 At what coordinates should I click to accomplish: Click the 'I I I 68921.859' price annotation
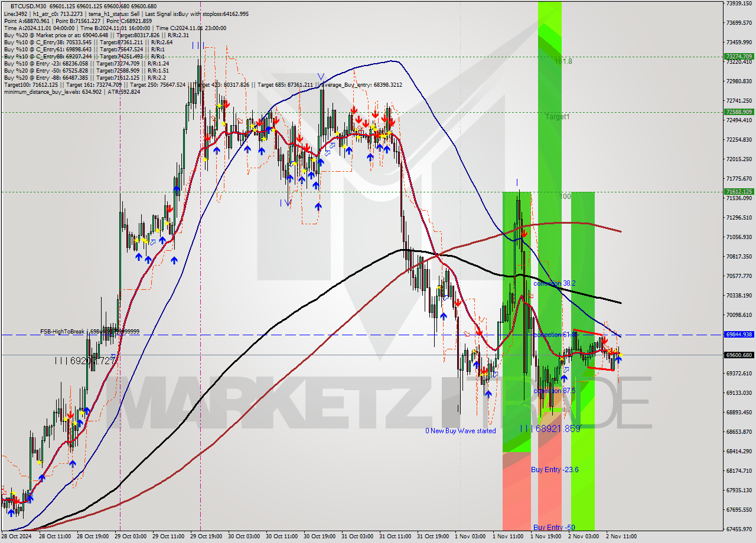point(550,428)
